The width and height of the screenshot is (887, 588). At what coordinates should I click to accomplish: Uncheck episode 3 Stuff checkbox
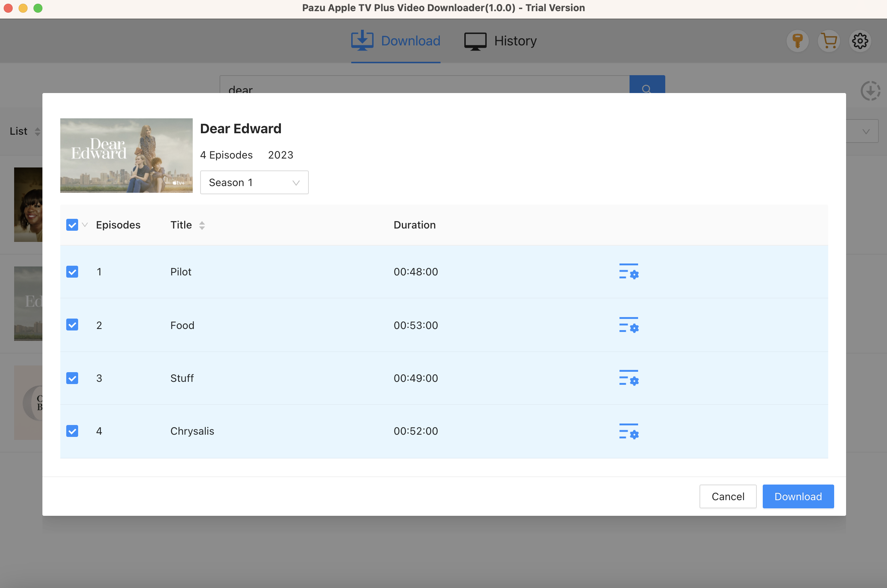coord(72,378)
